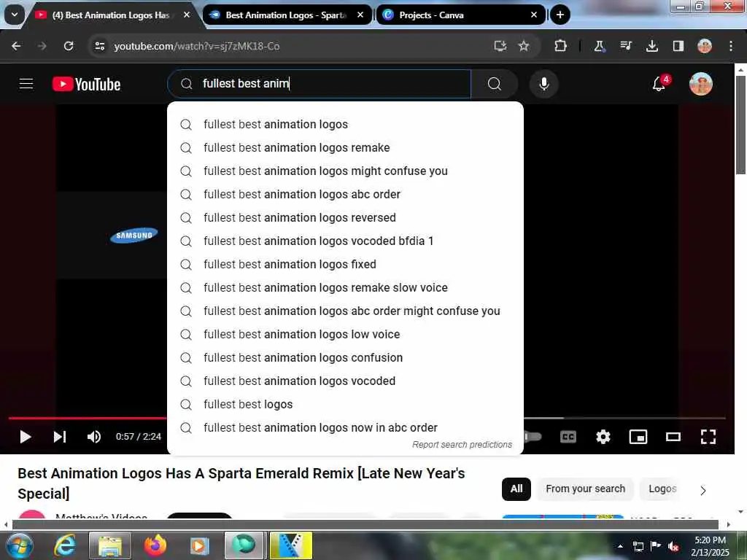The width and height of the screenshot is (747, 560).
Task: Toggle Chrome side panel
Action: click(x=678, y=46)
